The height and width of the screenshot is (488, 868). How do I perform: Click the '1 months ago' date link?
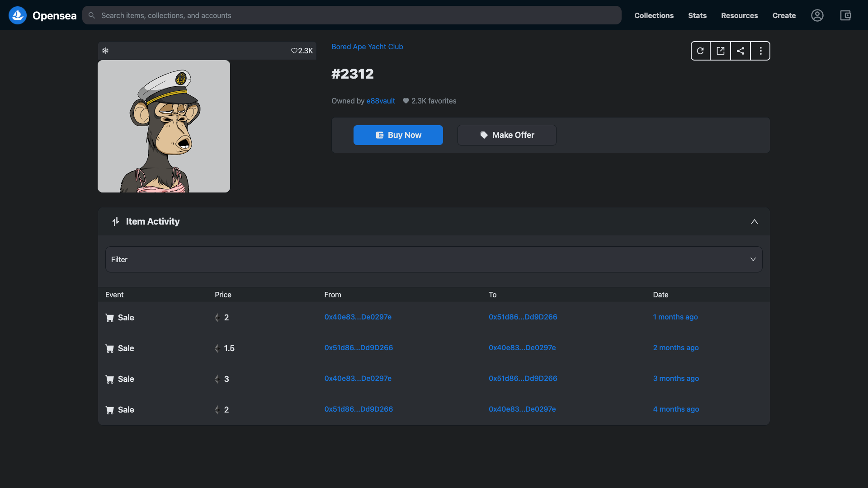coord(675,317)
